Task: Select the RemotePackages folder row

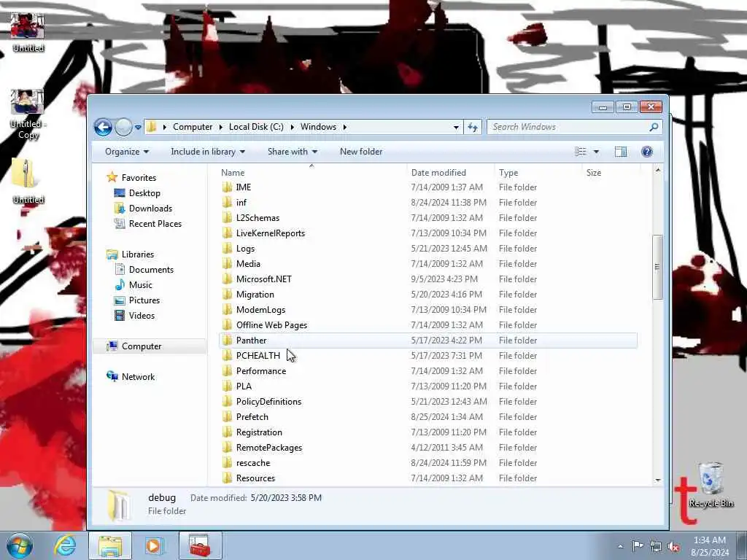Action: coord(427,448)
